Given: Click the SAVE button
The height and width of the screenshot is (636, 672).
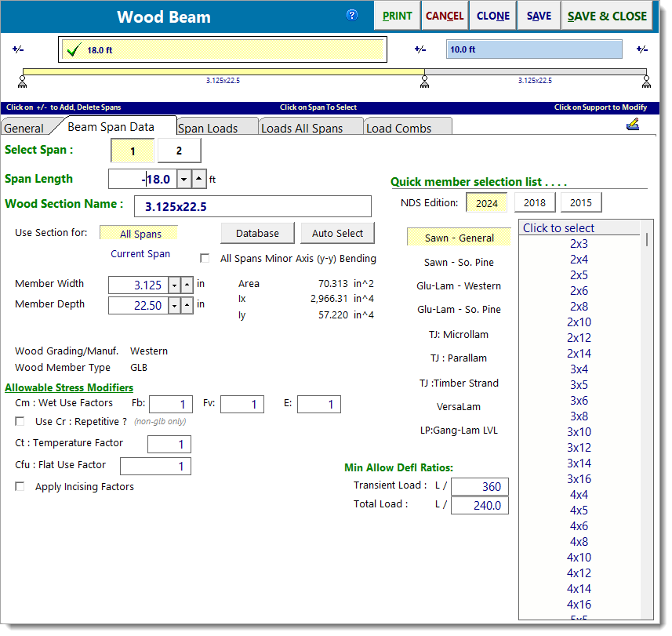Looking at the screenshot, I should (x=539, y=16).
